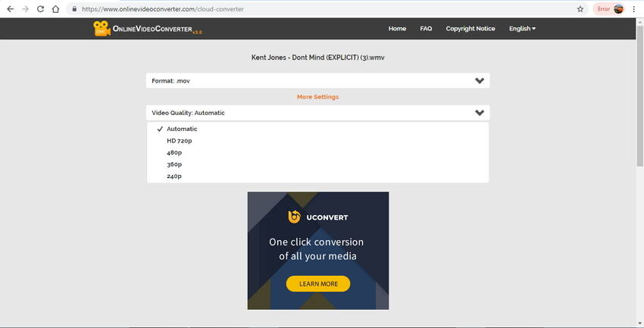This screenshot has width=644, height=328.
Task: Open the Chrome three-dot menu
Action: click(x=634, y=9)
